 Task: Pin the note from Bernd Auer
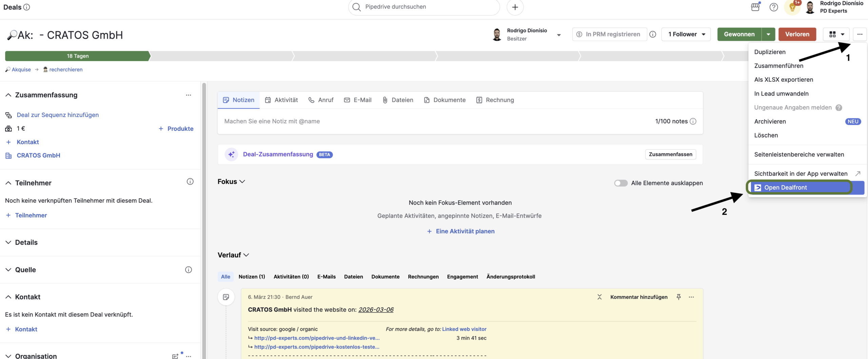tap(678, 297)
